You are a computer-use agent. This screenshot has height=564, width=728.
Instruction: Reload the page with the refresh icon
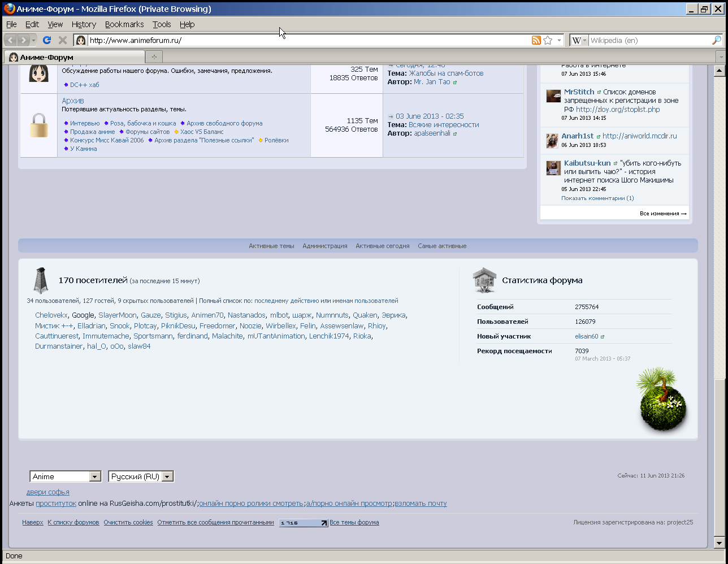pyautogui.click(x=47, y=40)
